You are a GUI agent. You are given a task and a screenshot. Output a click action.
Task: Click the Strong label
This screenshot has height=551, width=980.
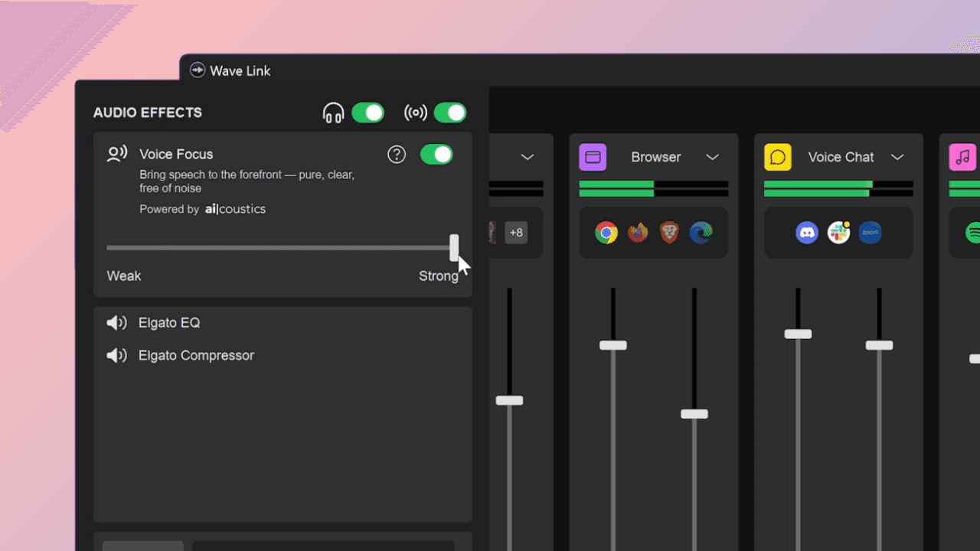tap(439, 276)
